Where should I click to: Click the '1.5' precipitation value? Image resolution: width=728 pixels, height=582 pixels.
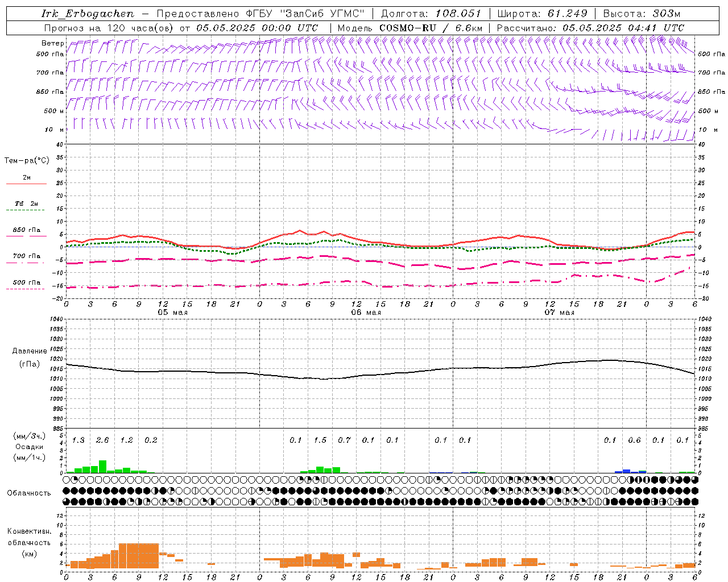click(320, 440)
